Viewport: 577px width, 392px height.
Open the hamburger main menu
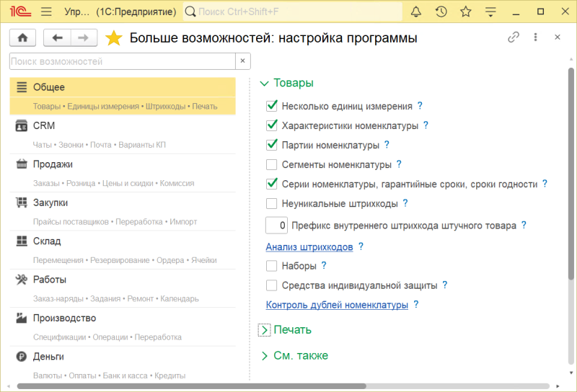coord(47,12)
